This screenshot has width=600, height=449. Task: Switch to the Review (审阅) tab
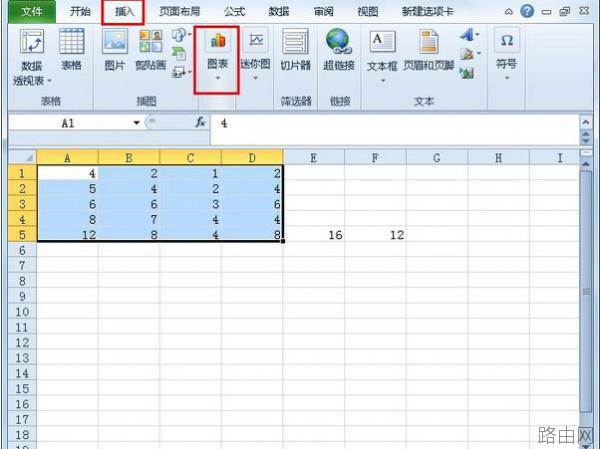pos(323,11)
